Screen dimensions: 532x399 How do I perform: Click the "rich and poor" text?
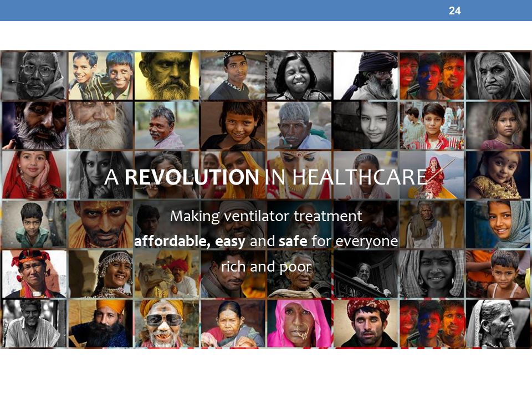click(265, 267)
